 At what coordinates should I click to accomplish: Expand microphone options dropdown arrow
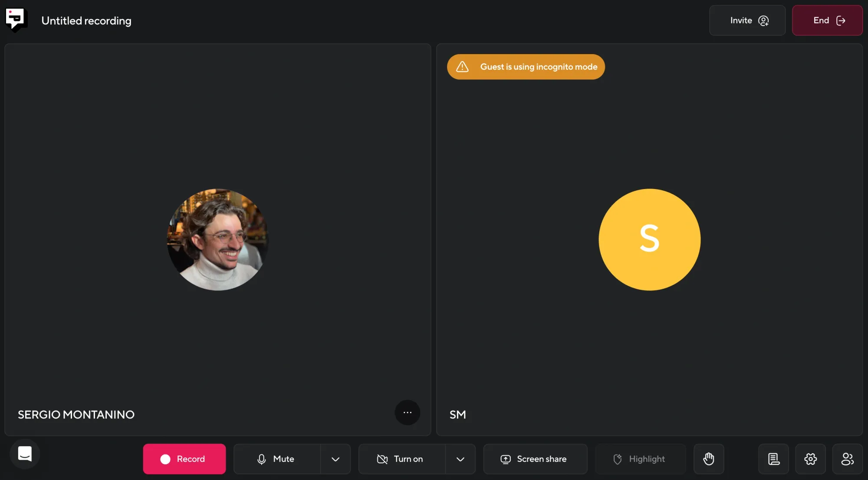pos(335,459)
